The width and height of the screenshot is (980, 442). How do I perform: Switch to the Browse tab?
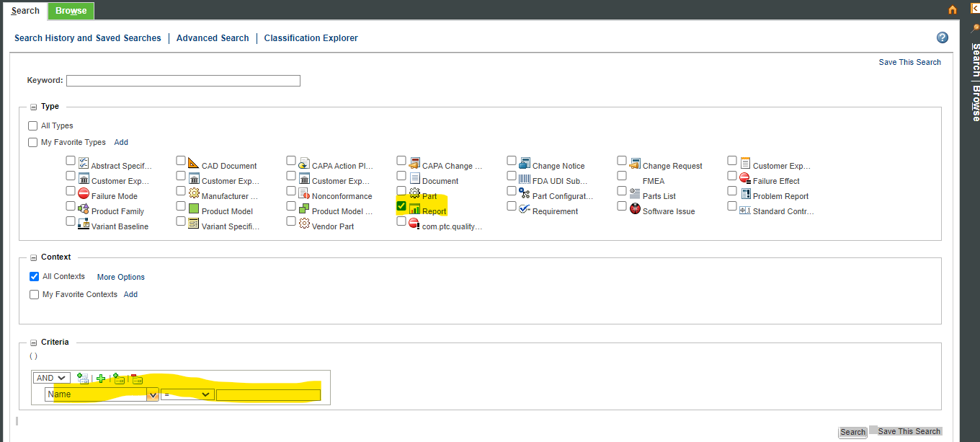pyautogui.click(x=70, y=10)
